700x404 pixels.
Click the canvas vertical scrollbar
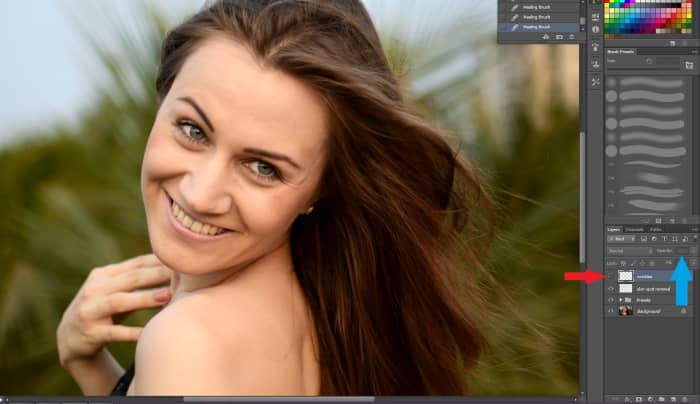tap(582, 196)
